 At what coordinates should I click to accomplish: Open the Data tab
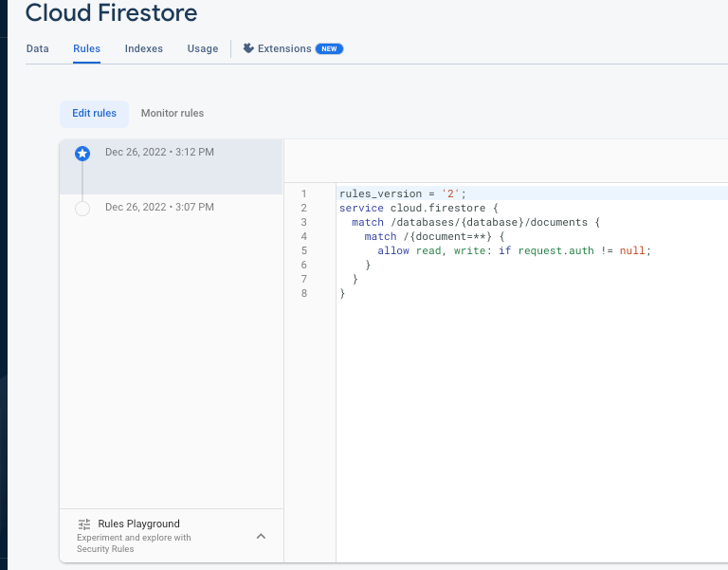coord(37,48)
